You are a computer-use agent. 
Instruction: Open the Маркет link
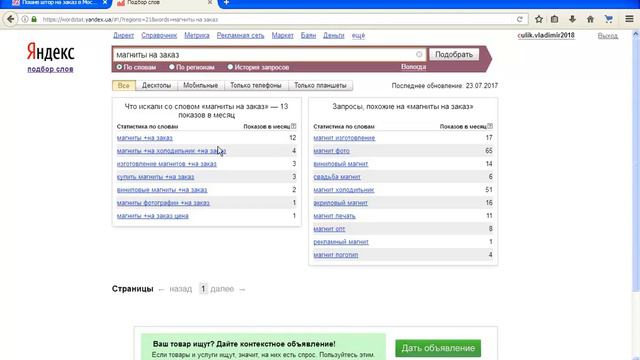[x=282, y=36]
